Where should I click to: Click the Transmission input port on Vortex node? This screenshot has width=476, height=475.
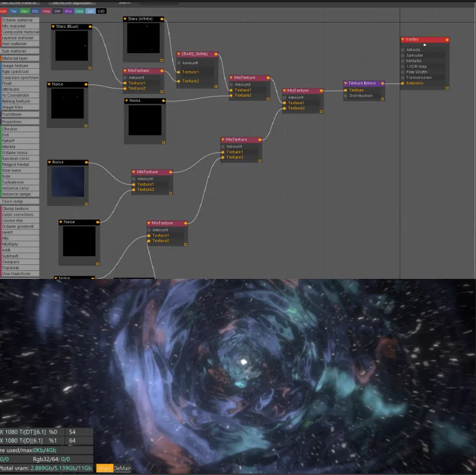pos(402,78)
